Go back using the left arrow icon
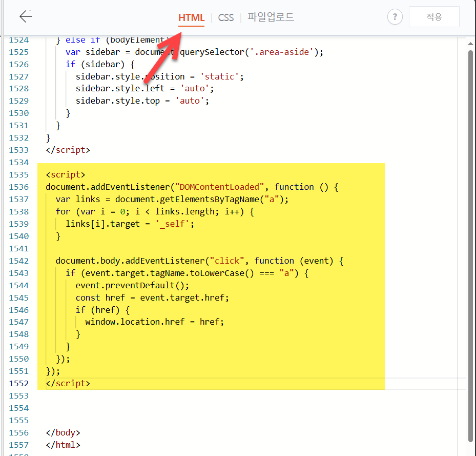Viewport: 476px width, 456px height. [x=26, y=16]
